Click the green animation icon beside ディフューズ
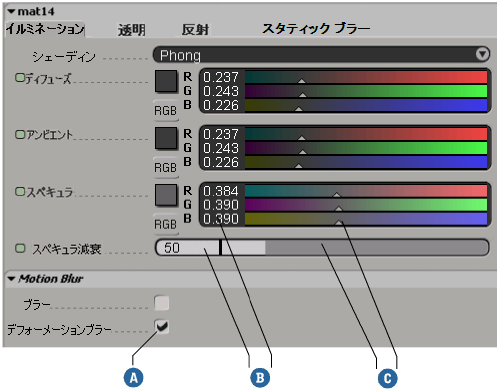 [x=20, y=78]
